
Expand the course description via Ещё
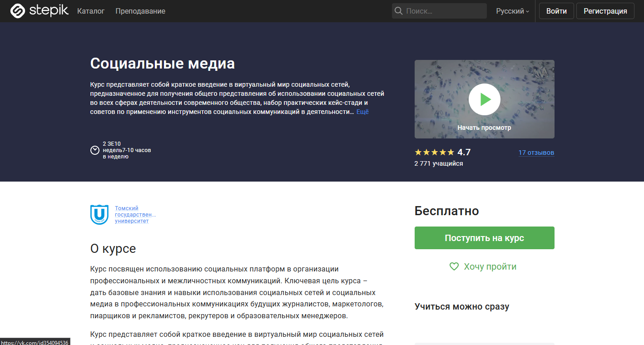pyautogui.click(x=362, y=111)
